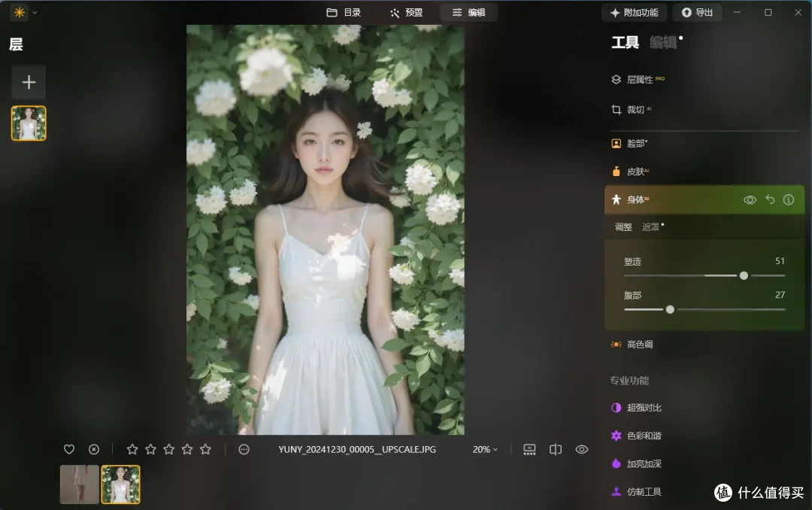
Task: Reset the 身体 tool with undo arrow
Action: 770,199
